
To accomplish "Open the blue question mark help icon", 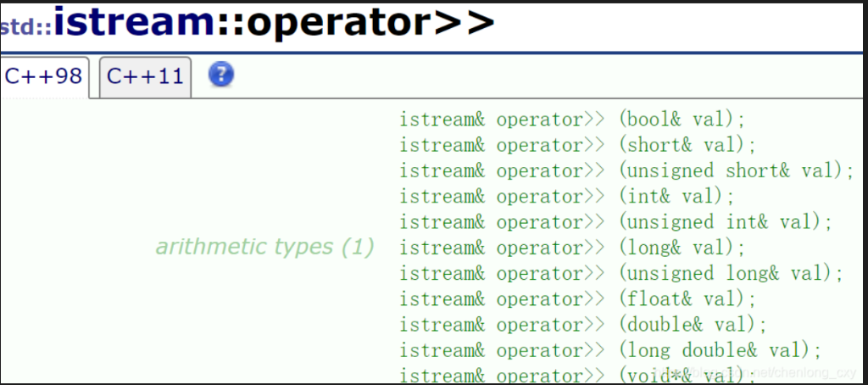I will pyautogui.click(x=221, y=75).
